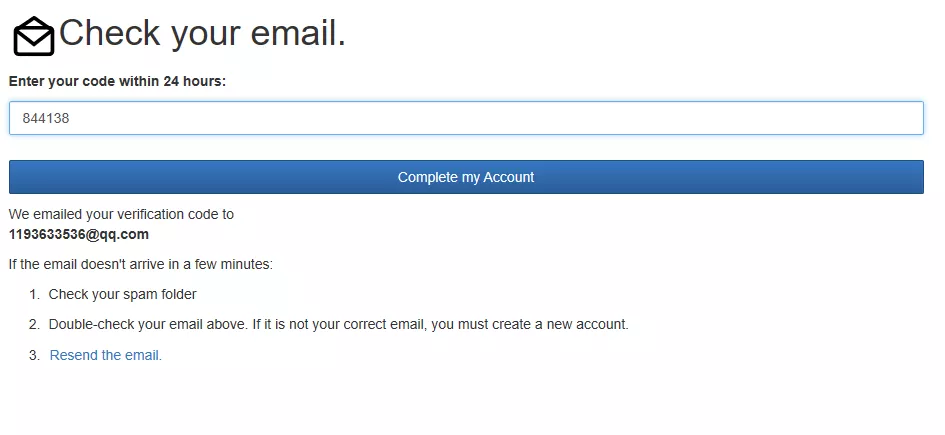This screenshot has width=945, height=435.
Task: Select the Check your email heading
Action: click(x=202, y=34)
